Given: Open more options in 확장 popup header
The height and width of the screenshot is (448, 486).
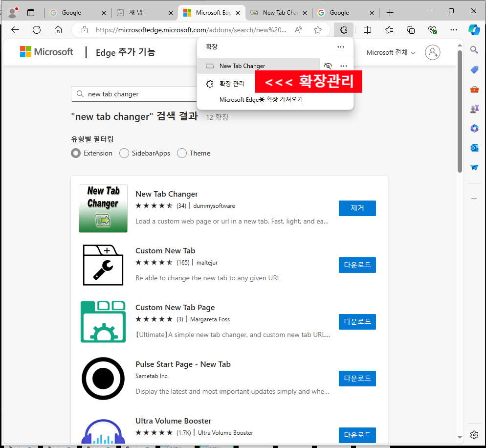Looking at the screenshot, I should pyautogui.click(x=341, y=47).
